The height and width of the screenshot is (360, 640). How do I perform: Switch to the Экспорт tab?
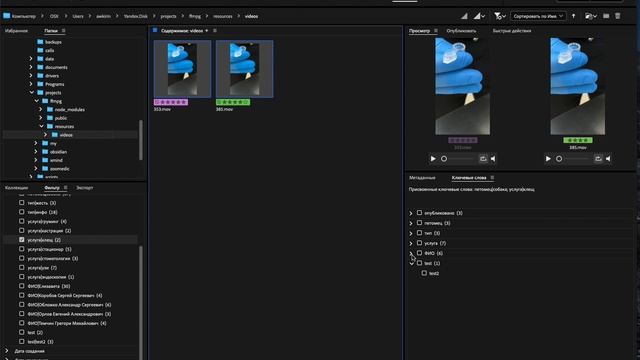coord(84,188)
